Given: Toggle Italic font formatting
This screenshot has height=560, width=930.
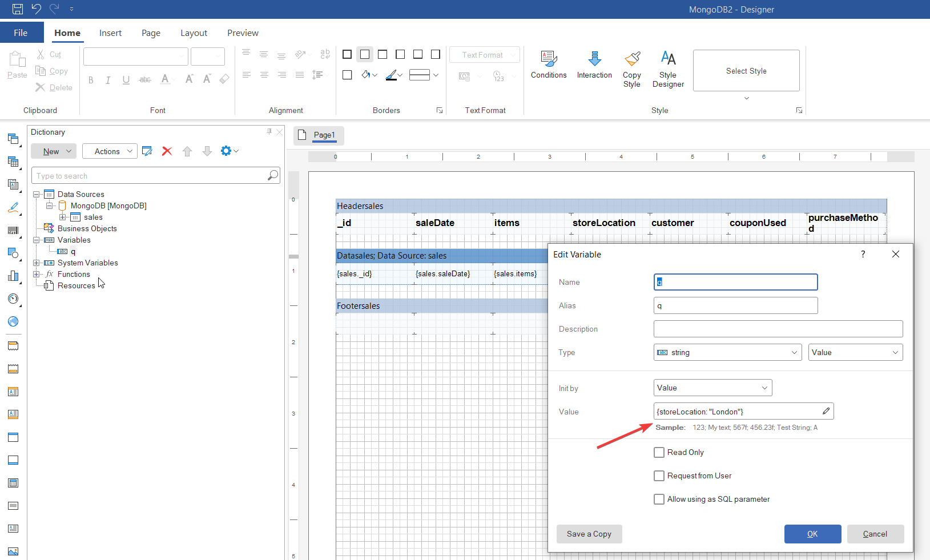Looking at the screenshot, I should [108, 80].
